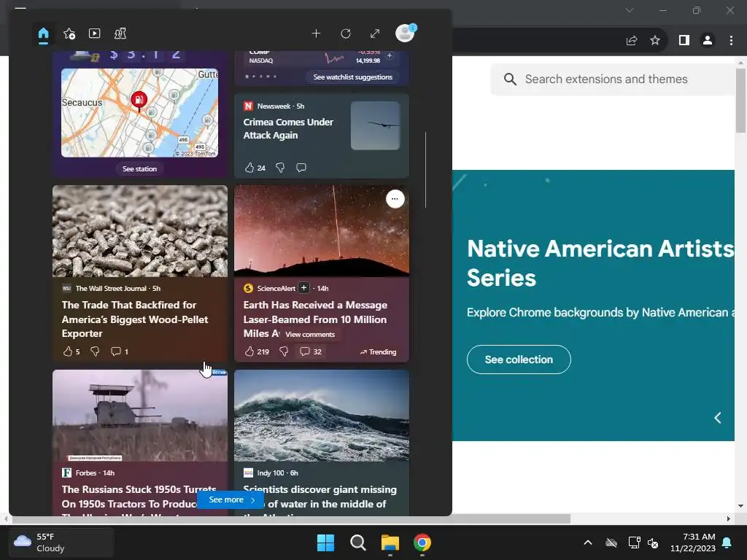Open the Crimea story aircraft thumbnail

click(376, 125)
